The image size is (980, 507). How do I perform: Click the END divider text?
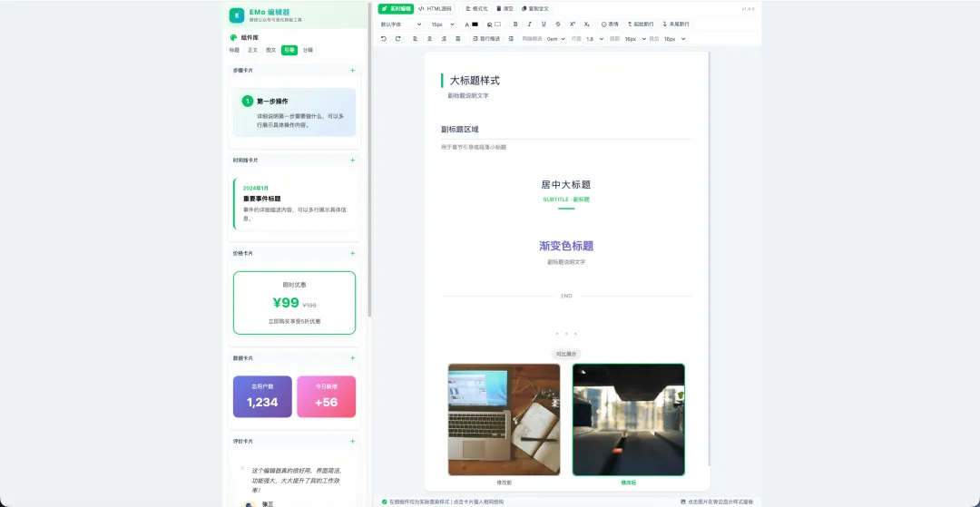[x=566, y=296]
